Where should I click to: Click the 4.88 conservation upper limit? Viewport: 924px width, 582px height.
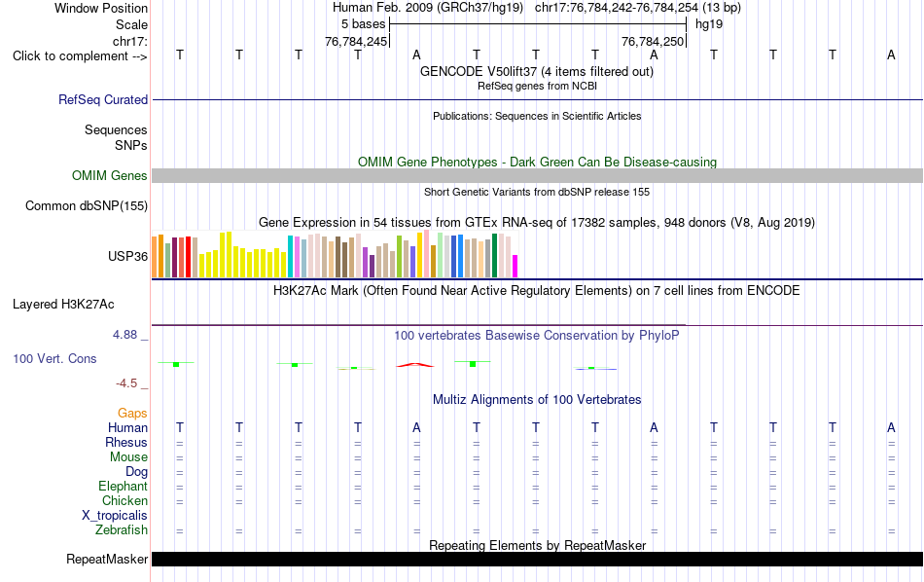(x=124, y=335)
